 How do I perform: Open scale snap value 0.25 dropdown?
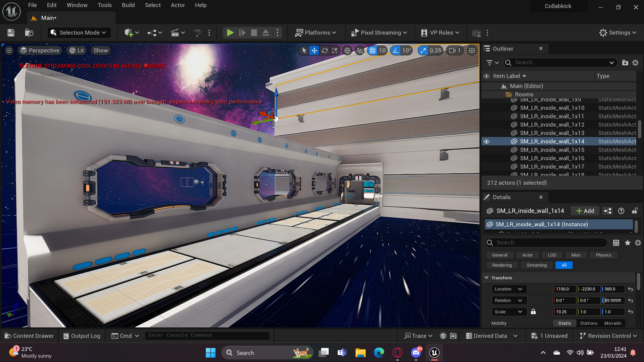click(x=435, y=50)
